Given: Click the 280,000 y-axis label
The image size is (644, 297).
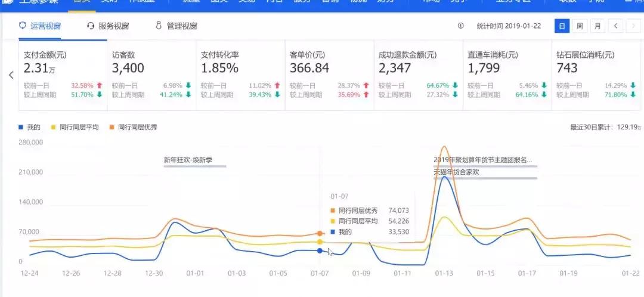Looking at the screenshot, I should (x=31, y=143).
